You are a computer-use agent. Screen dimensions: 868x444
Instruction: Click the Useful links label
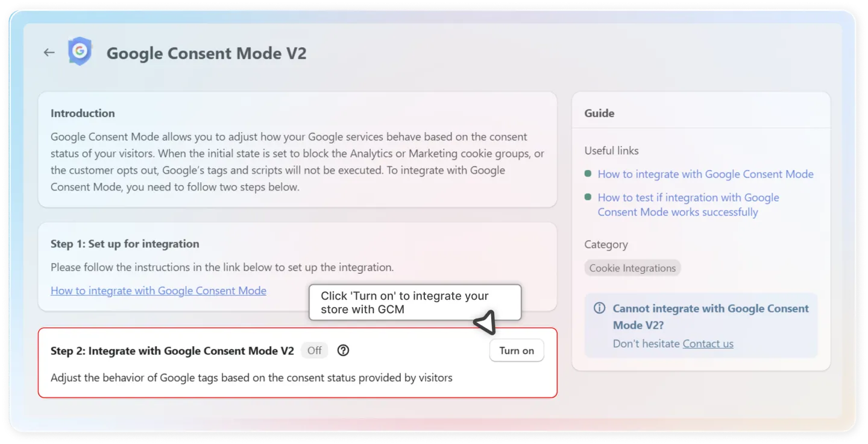612,151
